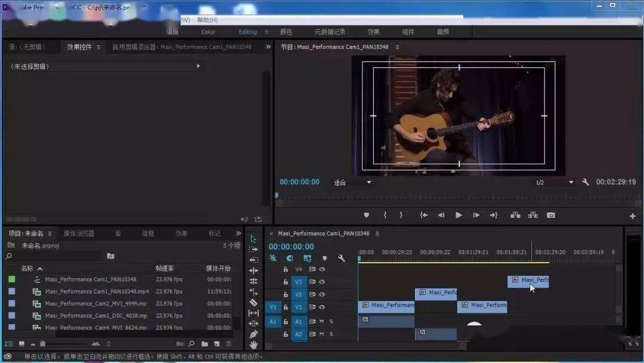Click the Export Frame camera icon

[x=551, y=215]
